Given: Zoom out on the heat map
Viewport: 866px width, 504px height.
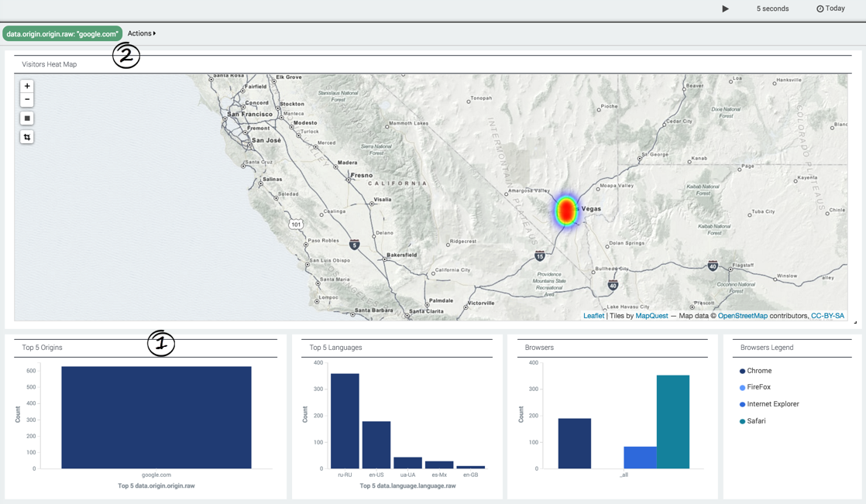Looking at the screenshot, I should pos(27,99).
